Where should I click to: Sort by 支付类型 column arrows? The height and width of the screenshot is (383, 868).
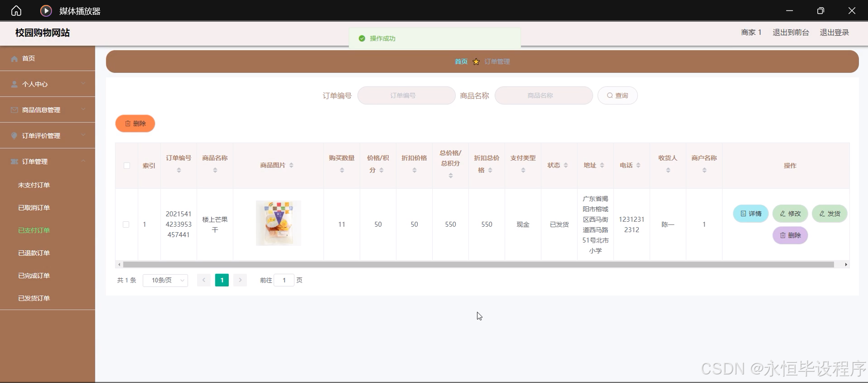pyautogui.click(x=523, y=170)
